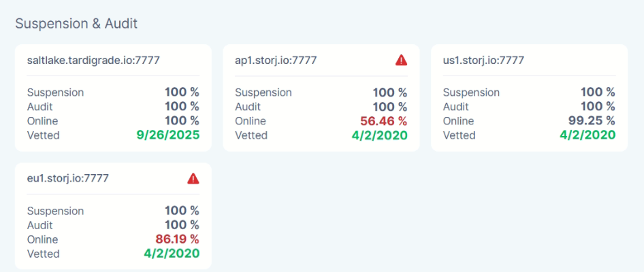The width and height of the screenshot is (644, 272).
Task: Click saltlake Suspension 100 % value
Action: click(182, 92)
